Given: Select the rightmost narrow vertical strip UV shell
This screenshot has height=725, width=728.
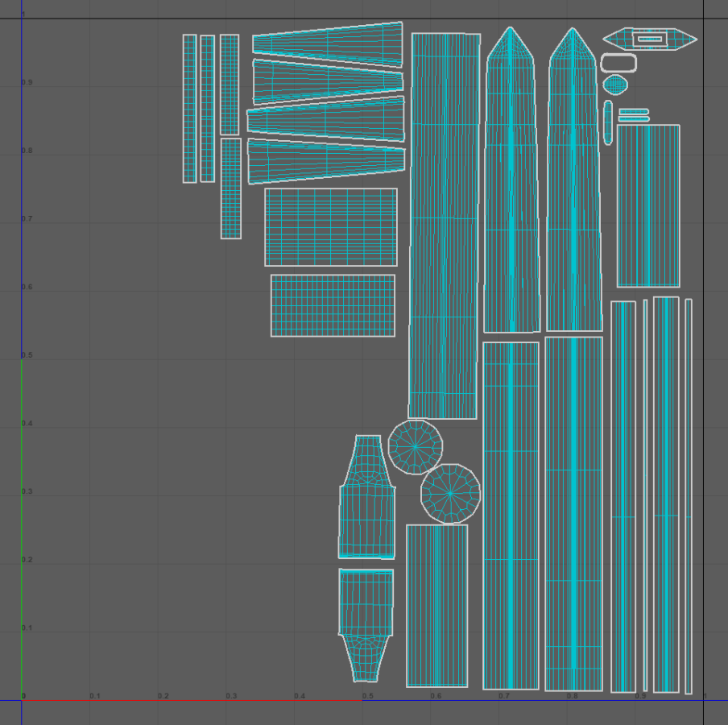Looking at the screenshot, I should coord(689,496).
